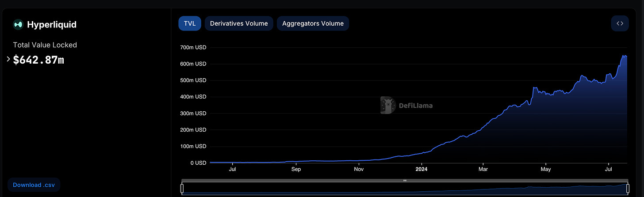This screenshot has width=644, height=197.
Task: Click the Hyperliquid logo icon
Action: tap(18, 25)
